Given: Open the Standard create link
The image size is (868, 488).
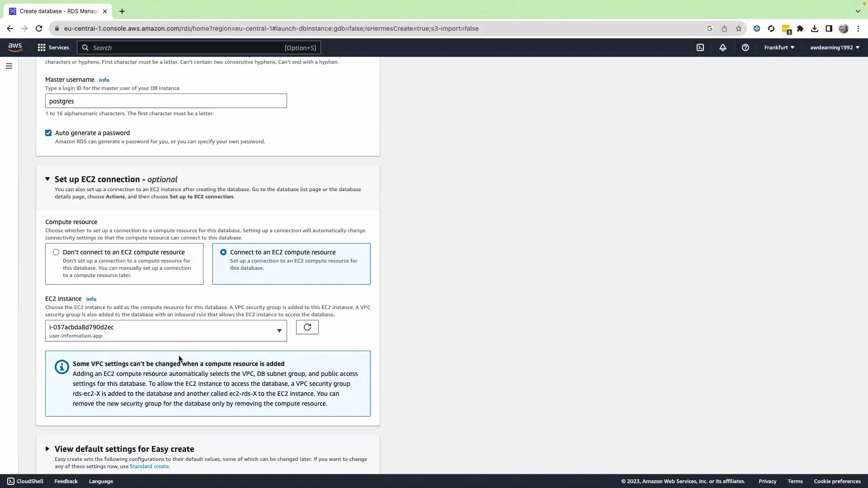Looking at the screenshot, I should (149, 466).
